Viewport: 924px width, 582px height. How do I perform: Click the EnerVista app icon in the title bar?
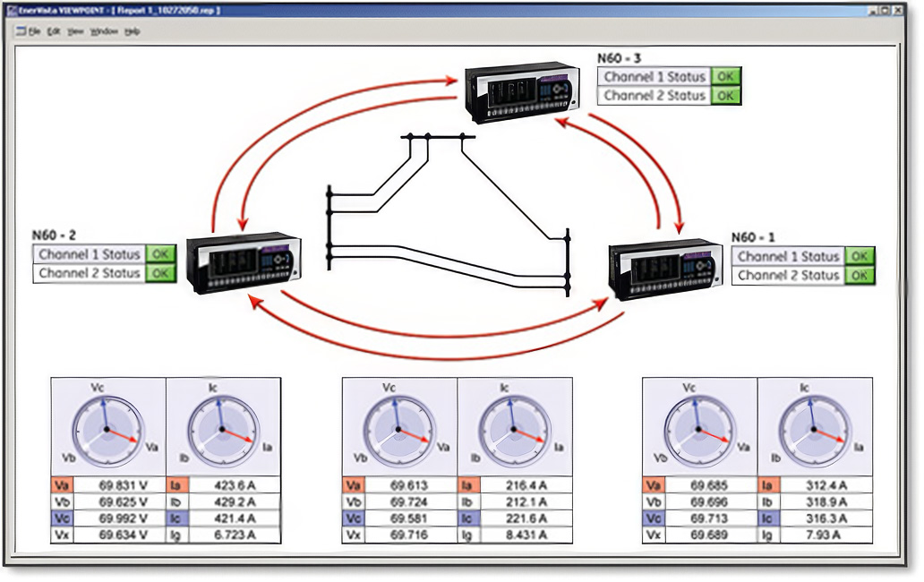[x=12, y=10]
